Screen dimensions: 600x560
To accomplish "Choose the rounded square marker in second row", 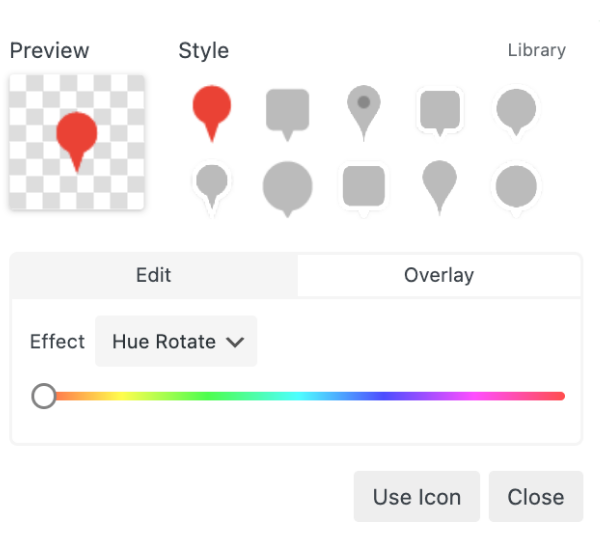I will pyautogui.click(x=363, y=186).
